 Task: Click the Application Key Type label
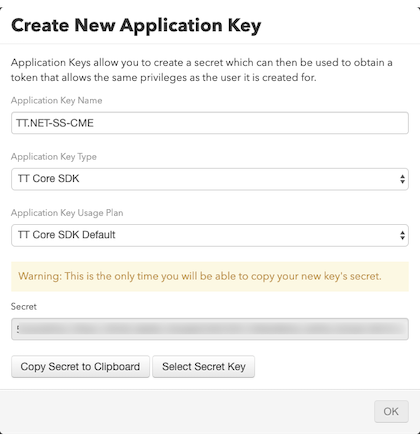coord(54,157)
